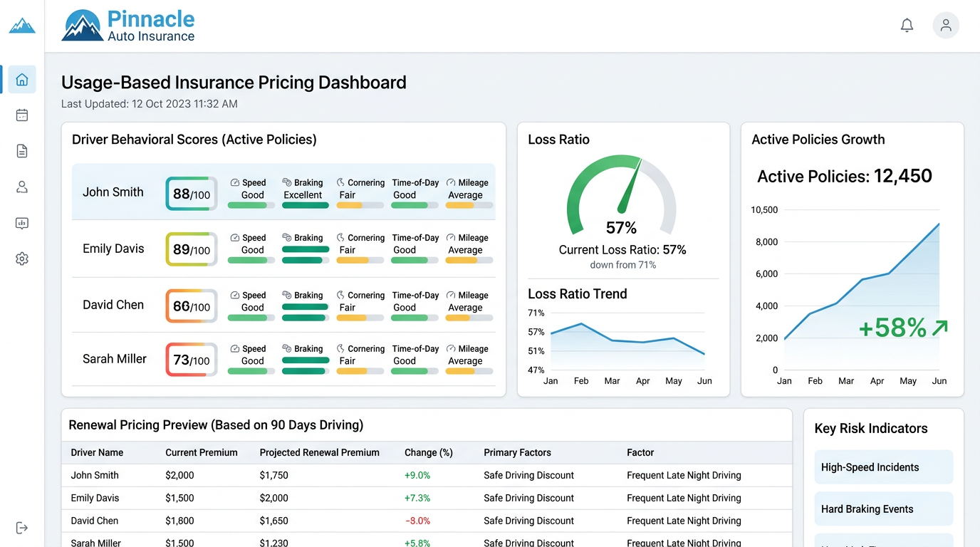The image size is (980, 547).
Task: Click Sarah Miller's Cornering icon
Action: (x=341, y=349)
